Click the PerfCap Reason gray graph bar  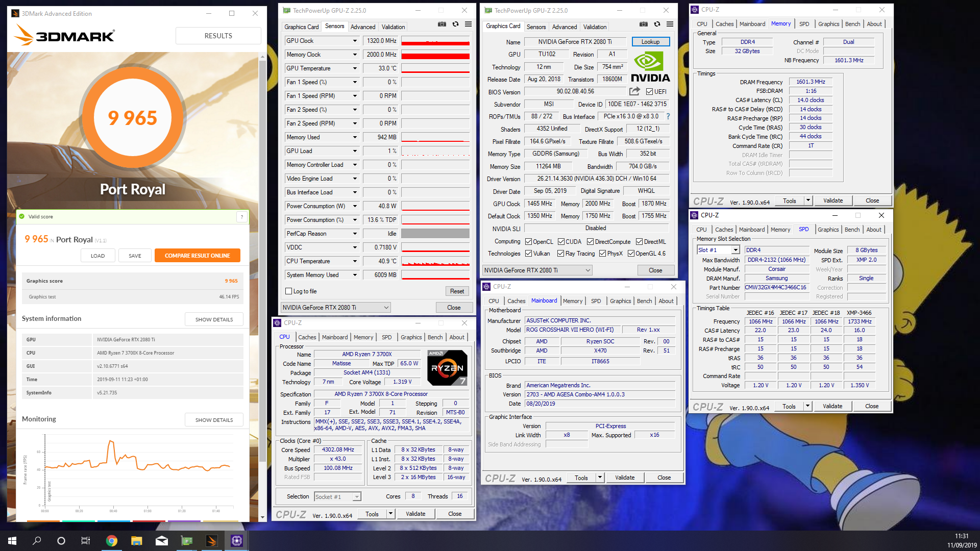435,234
